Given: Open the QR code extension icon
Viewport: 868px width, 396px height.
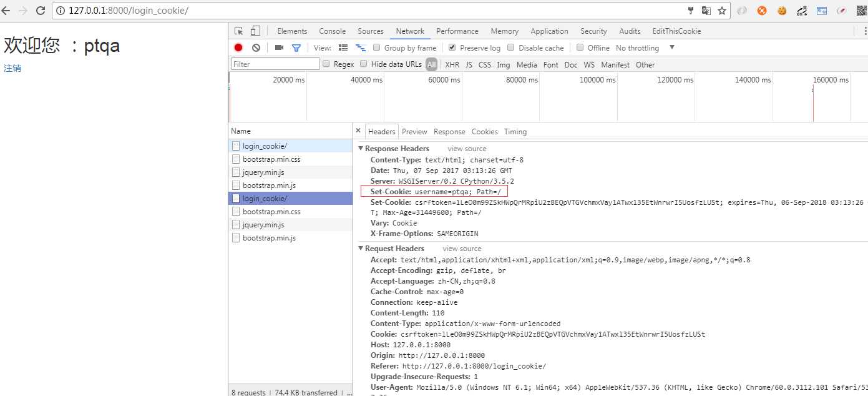Looking at the screenshot, I should click(x=861, y=11).
